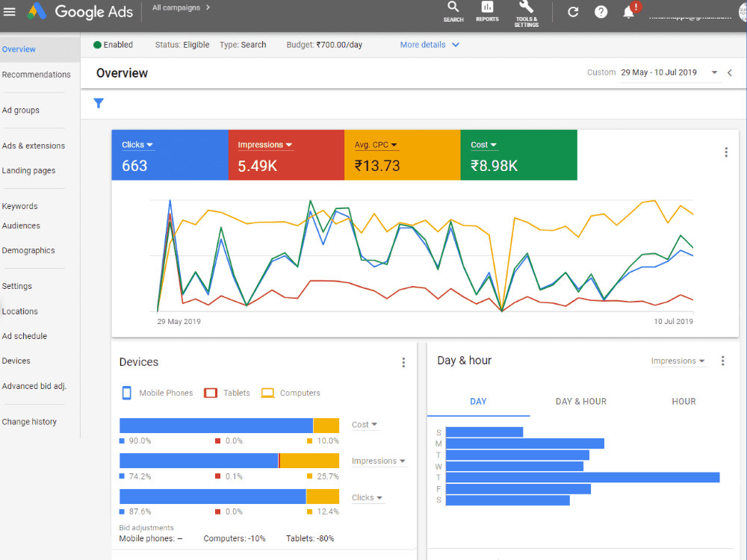Screen dimensions: 747x560
Task: Open Devices in the sidebar
Action: [16, 361]
